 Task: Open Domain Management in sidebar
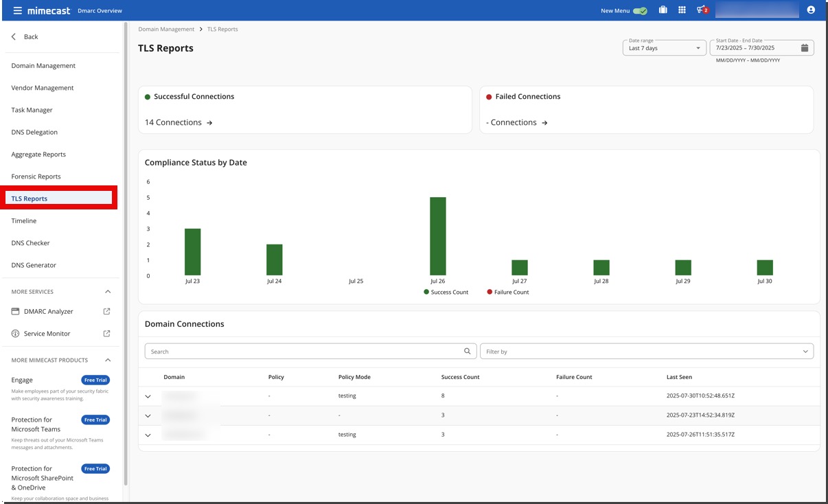[43, 66]
